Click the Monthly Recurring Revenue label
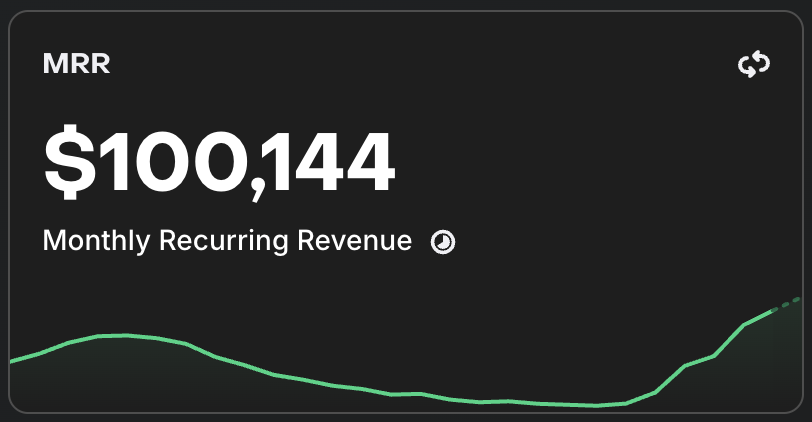Image resolution: width=812 pixels, height=422 pixels. tap(227, 241)
